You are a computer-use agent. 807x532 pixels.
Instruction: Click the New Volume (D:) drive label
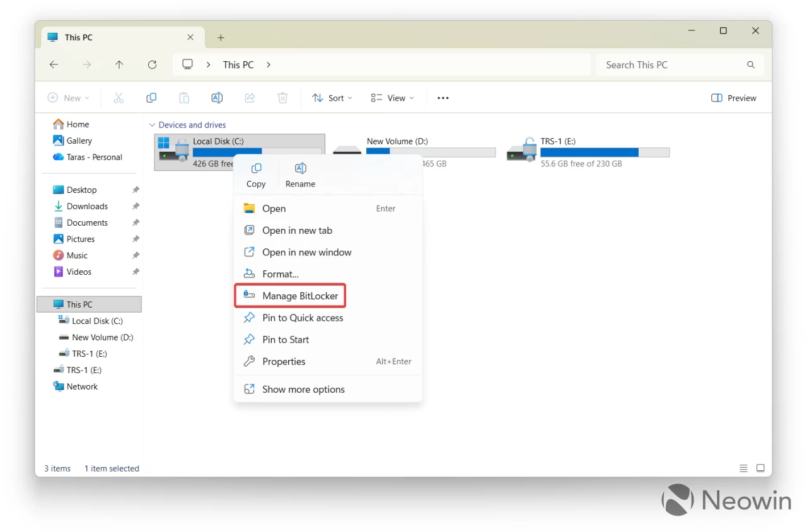pyautogui.click(x=397, y=141)
